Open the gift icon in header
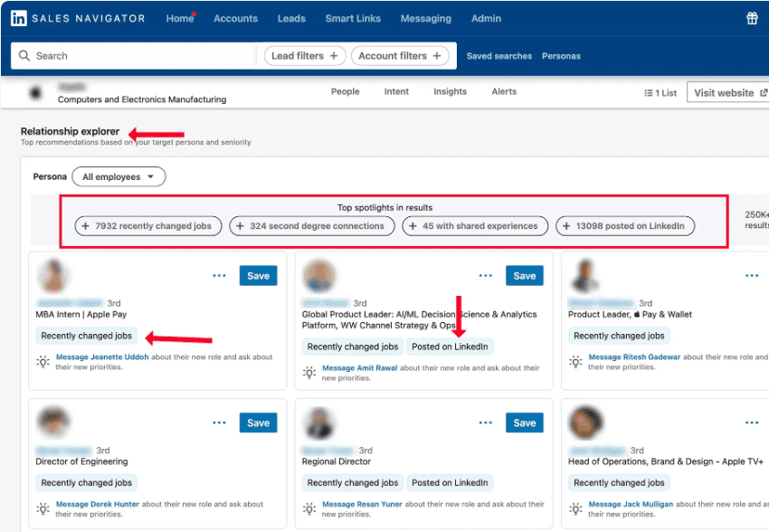769x532 pixels. point(752,18)
